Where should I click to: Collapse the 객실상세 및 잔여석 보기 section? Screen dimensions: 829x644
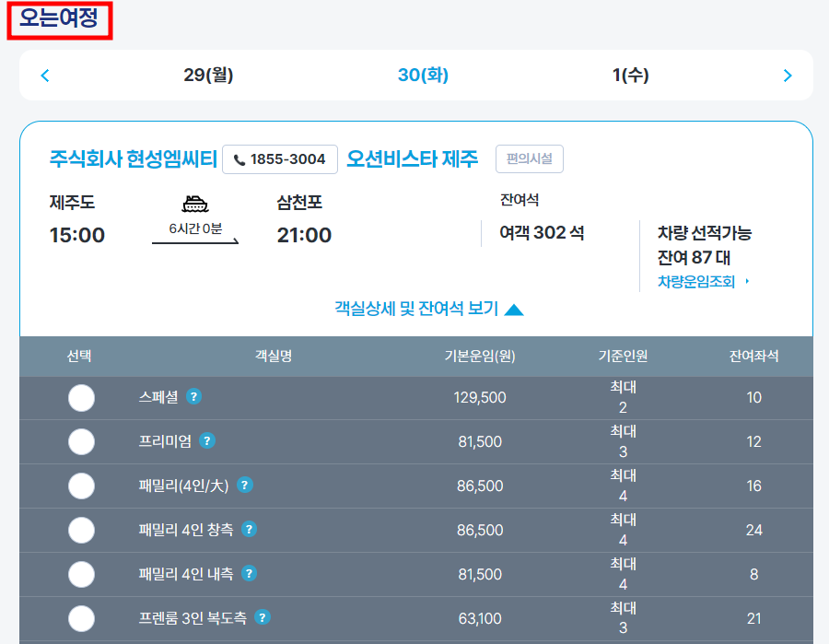[427, 310]
